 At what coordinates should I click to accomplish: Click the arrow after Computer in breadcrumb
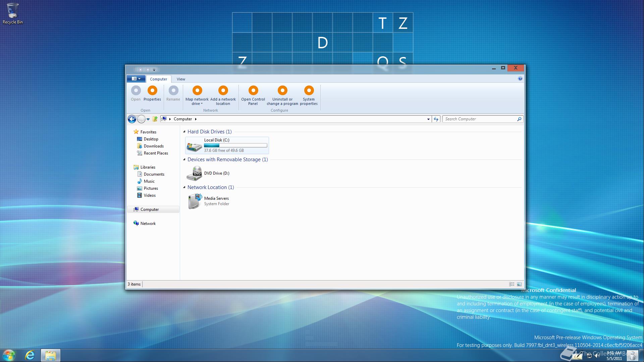(196, 119)
